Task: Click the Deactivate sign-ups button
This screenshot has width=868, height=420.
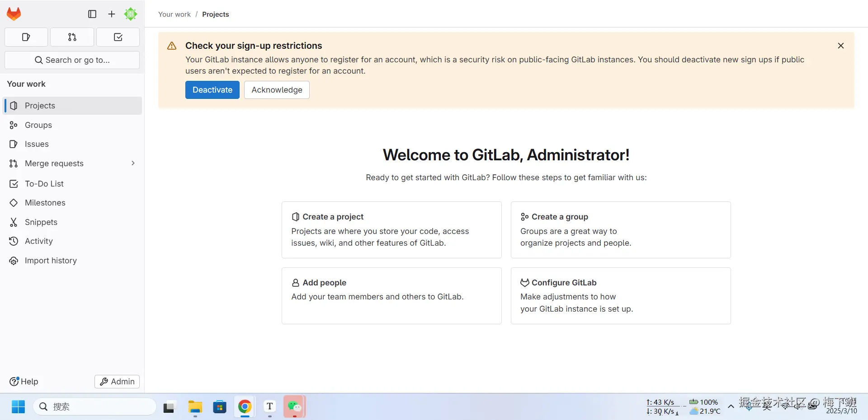Action: click(x=212, y=90)
